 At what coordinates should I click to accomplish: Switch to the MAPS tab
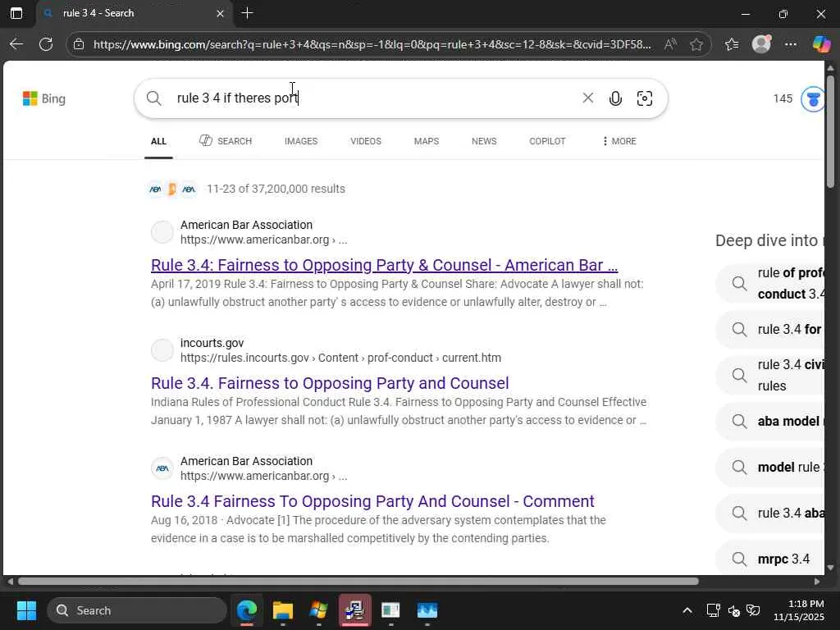tap(427, 141)
